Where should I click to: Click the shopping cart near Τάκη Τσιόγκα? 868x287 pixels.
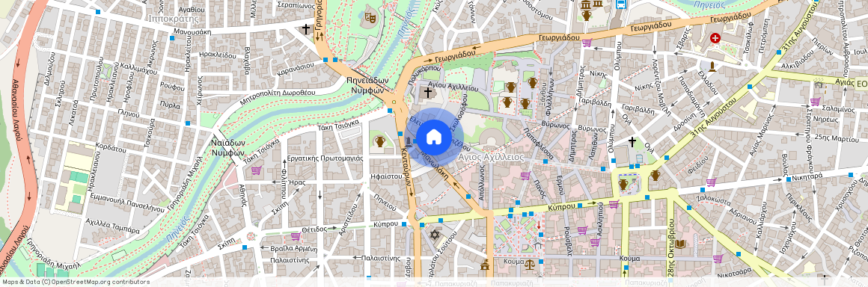tap(256, 170)
